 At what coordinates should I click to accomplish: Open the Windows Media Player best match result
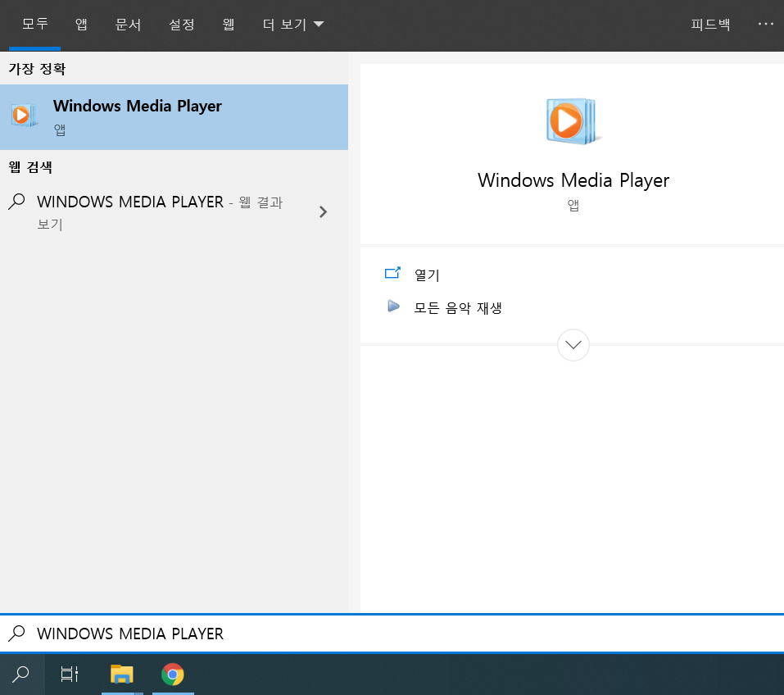pos(174,117)
